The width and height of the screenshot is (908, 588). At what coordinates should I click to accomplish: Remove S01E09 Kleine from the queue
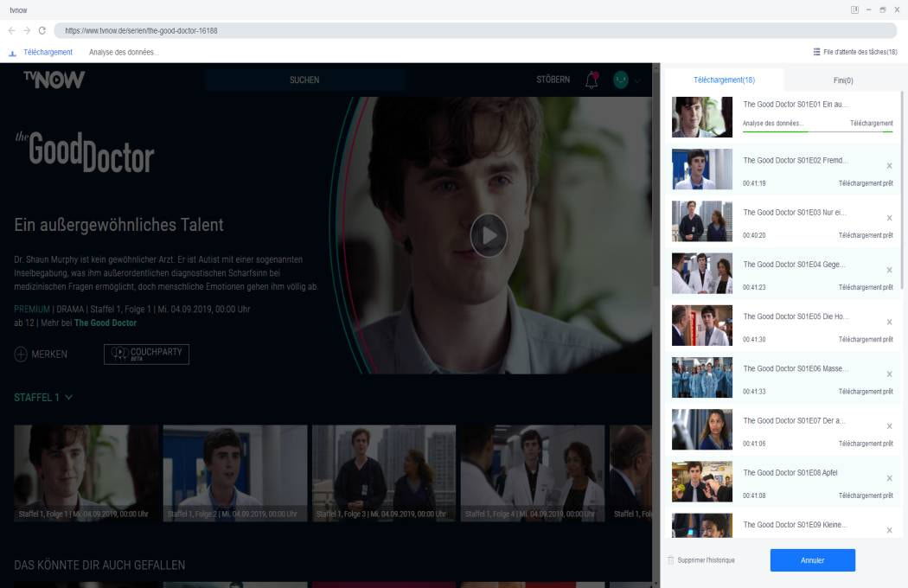click(x=890, y=531)
